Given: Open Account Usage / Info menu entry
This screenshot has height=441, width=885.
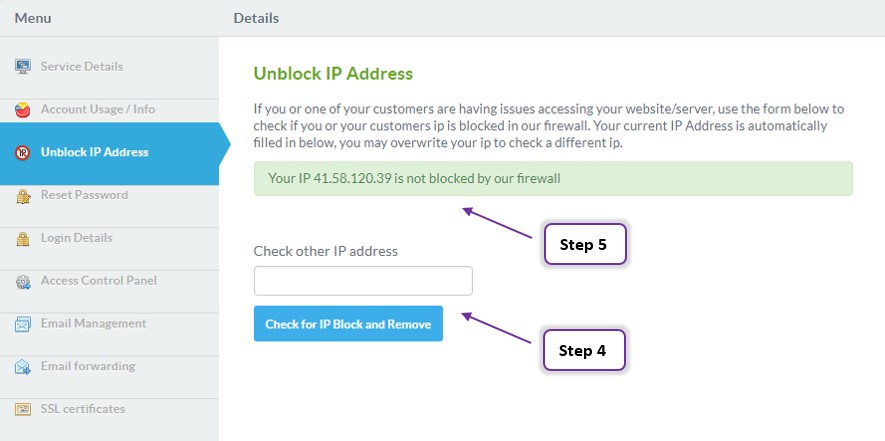Looking at the screenshot, I should pos(109,110).
